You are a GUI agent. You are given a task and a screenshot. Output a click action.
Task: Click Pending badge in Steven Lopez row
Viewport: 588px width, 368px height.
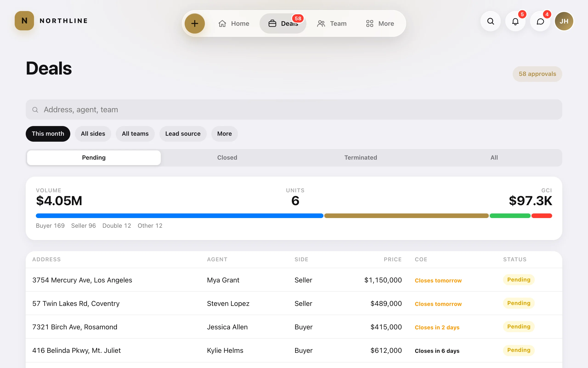[x=518, y=303]
